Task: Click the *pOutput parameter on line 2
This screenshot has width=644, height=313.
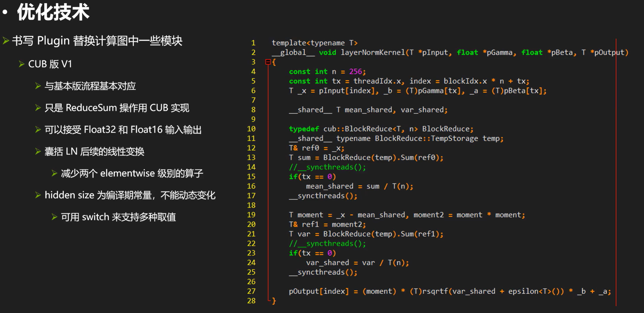Action: click(607, 52)
